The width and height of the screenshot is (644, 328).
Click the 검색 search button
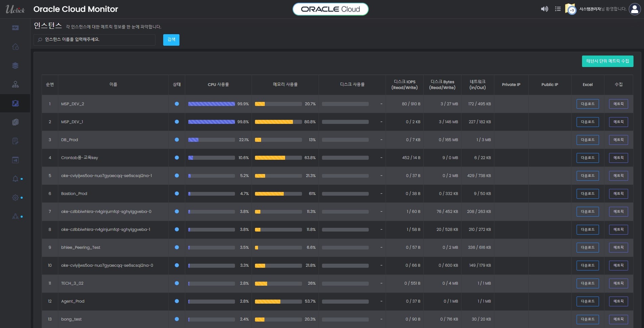tap(171, 40)
